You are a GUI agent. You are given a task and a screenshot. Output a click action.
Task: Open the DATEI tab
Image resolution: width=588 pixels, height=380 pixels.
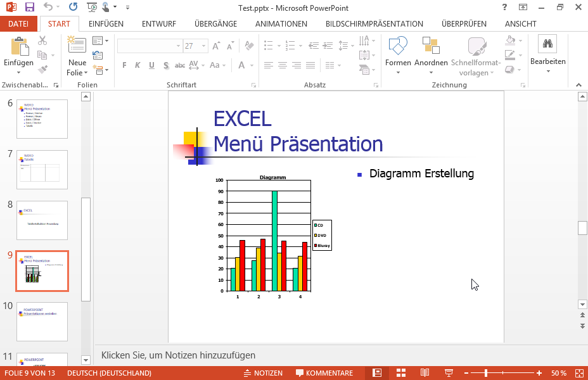click(18, 23)
